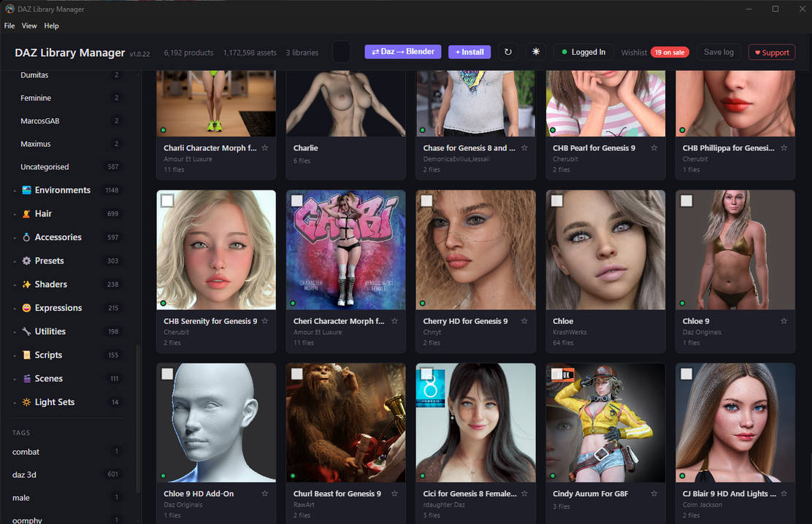Check the Chloe by KrashWerks checkbox
The height and width of the screenshot is (524, 812).
click(x=556, y=201)
